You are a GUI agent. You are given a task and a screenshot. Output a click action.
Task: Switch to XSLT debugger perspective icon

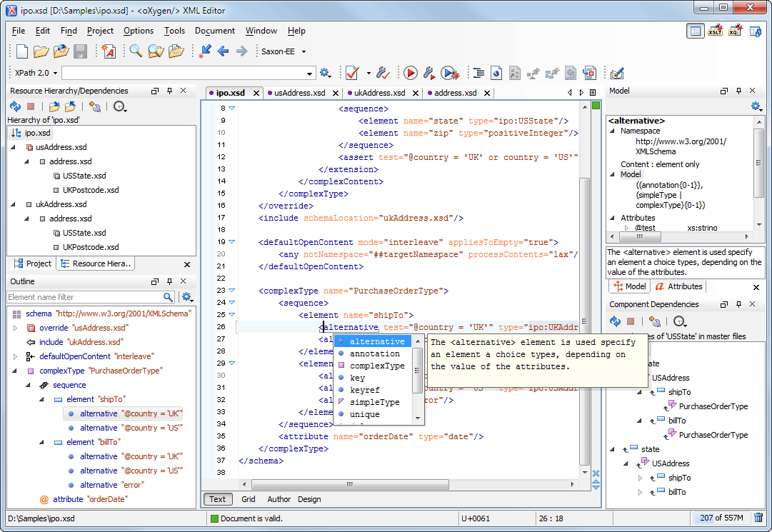click(716, 31)
